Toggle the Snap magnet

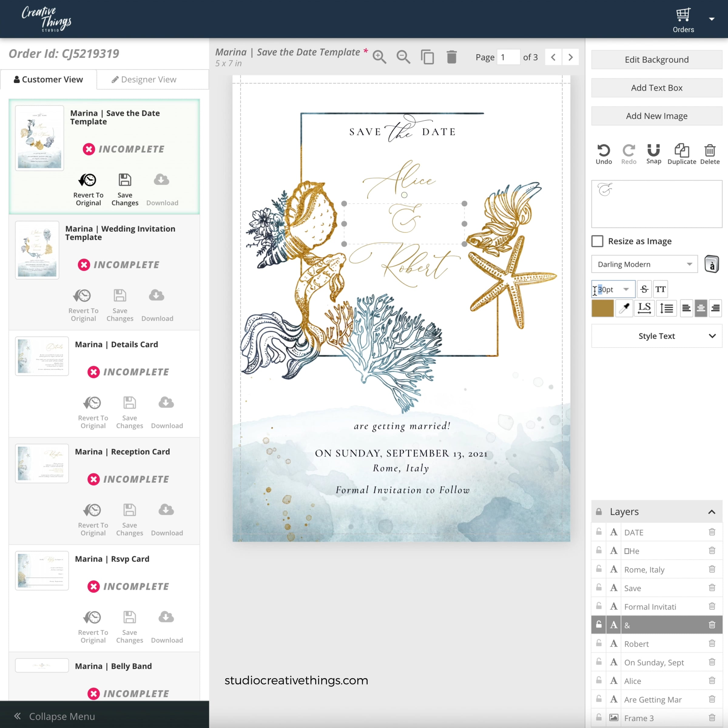pos(653,154)
